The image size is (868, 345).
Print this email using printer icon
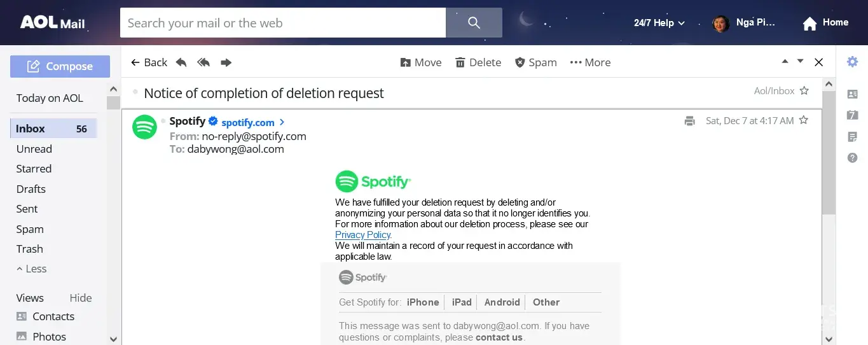click(689, 121)
